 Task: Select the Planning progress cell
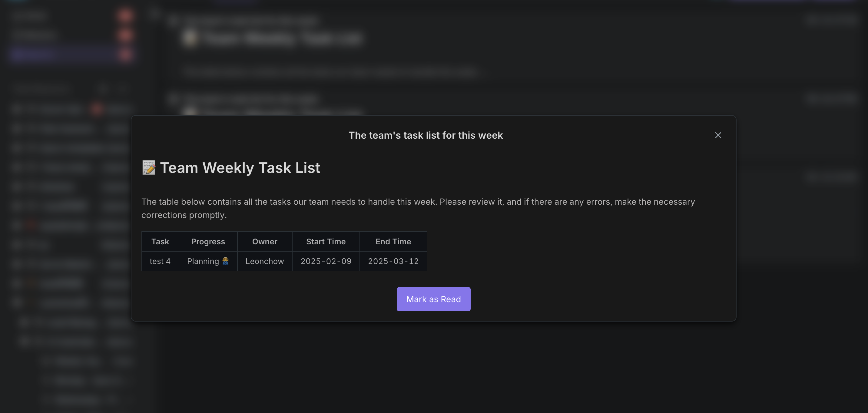pos(208,261)
